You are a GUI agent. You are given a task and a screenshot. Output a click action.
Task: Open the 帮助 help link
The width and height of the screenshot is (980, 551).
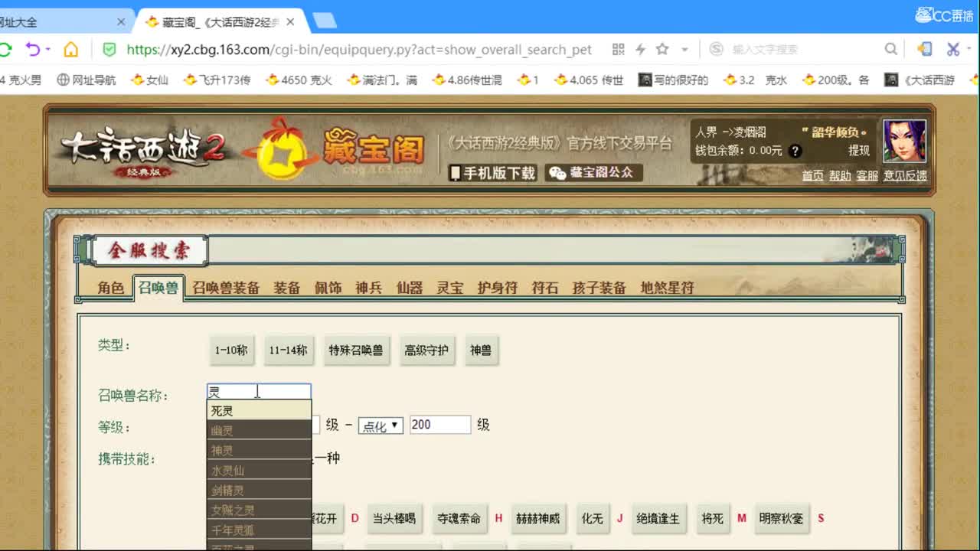click(840, 175)
